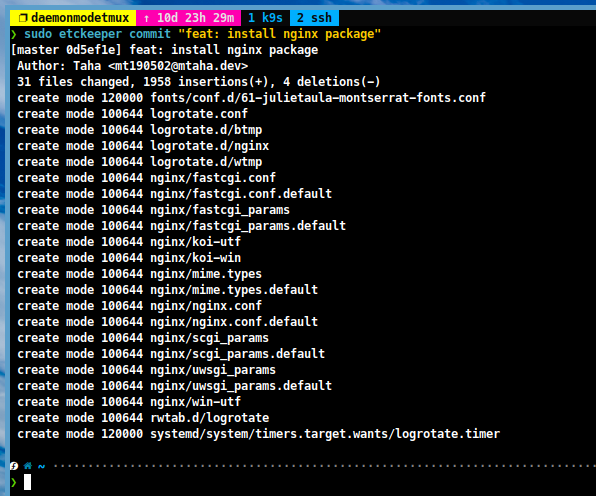Viewport: 596px width, 496px height.
Task: Switch to tmux window 1 k9s
Action: [265, 18]
